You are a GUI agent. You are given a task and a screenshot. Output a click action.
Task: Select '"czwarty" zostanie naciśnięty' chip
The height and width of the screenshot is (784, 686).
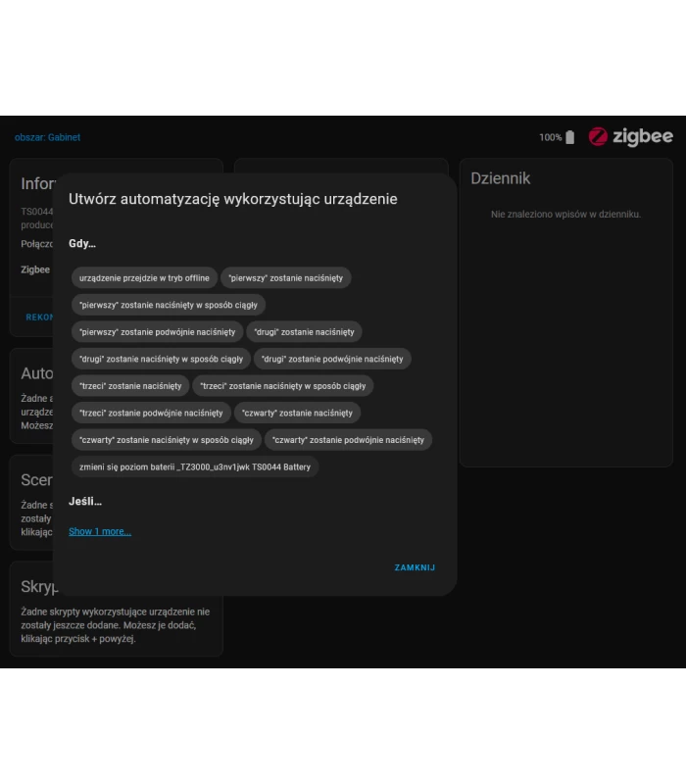(x=298, y=413)
